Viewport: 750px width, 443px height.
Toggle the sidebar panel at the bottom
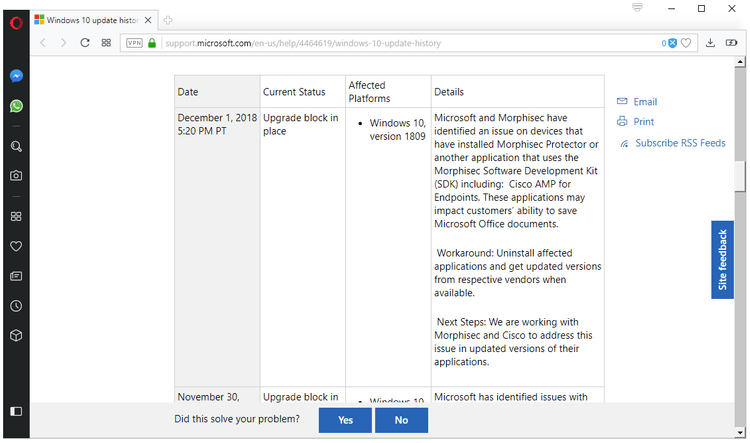[x=16, y=411]
